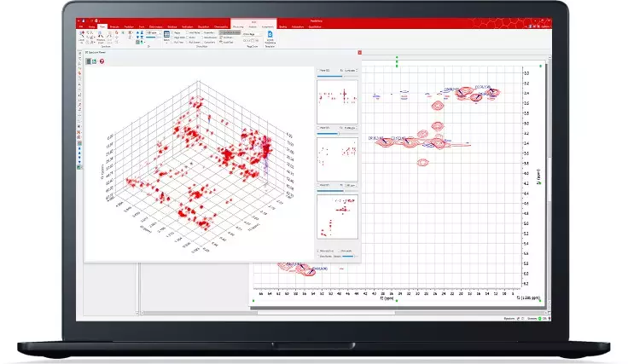Screen dimensions: 628x364
Task: Toggle the Show Points checkbox
Action: coord(318,257)
